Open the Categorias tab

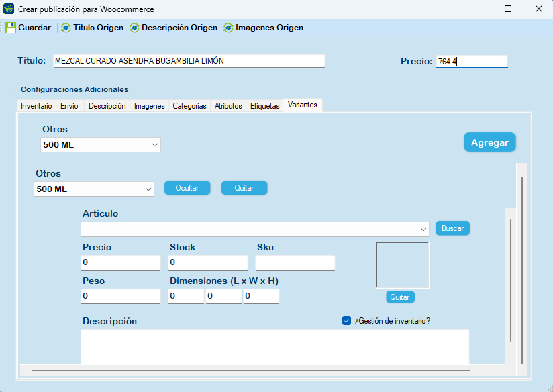(x=189, y=106)
